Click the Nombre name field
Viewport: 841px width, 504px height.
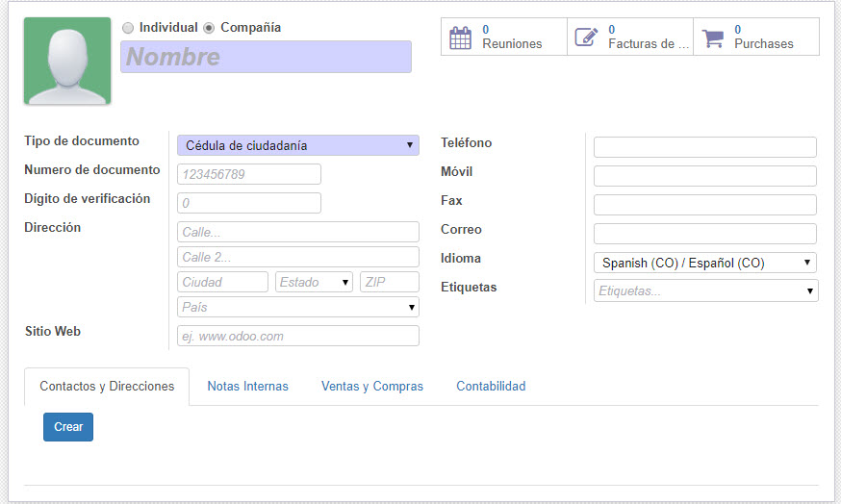pyautogui.click(x=266, y=57)
